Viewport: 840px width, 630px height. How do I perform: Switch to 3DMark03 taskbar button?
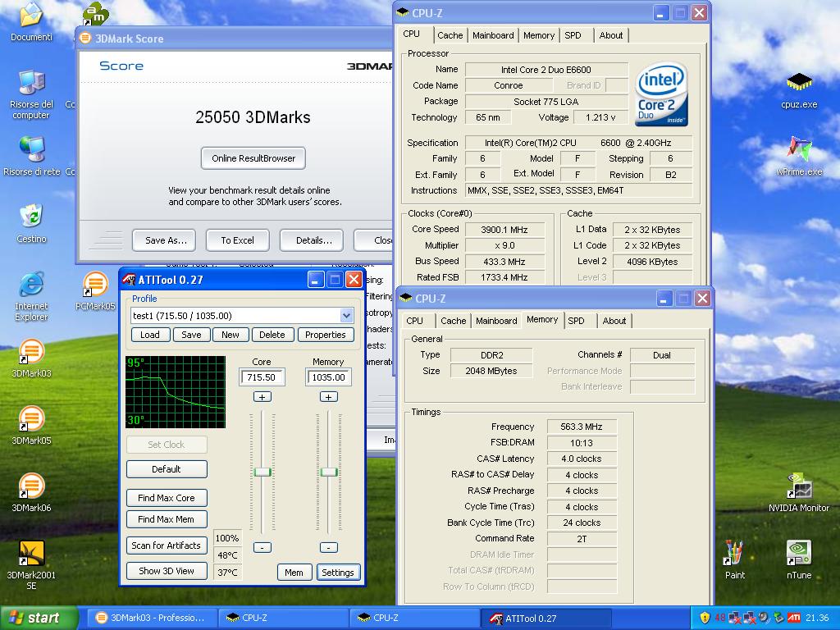[x=152, y=618]
